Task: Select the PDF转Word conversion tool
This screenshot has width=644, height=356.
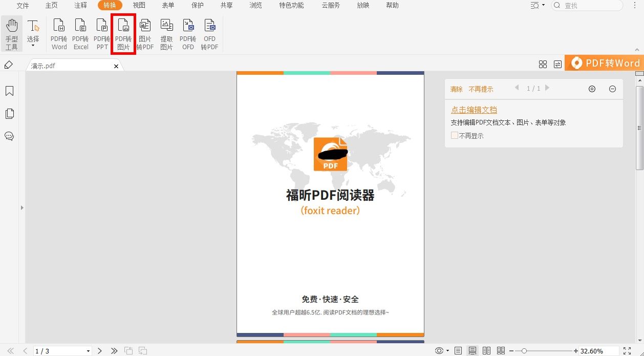Action: (58, 33)
